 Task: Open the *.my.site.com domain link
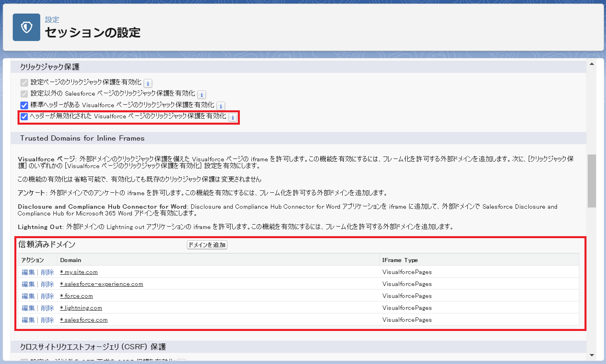79,272
